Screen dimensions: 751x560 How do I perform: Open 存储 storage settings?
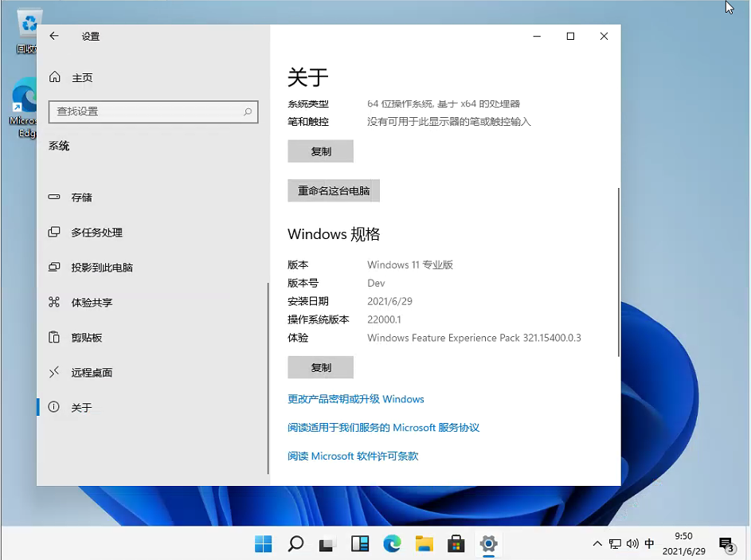coord(81,197)
